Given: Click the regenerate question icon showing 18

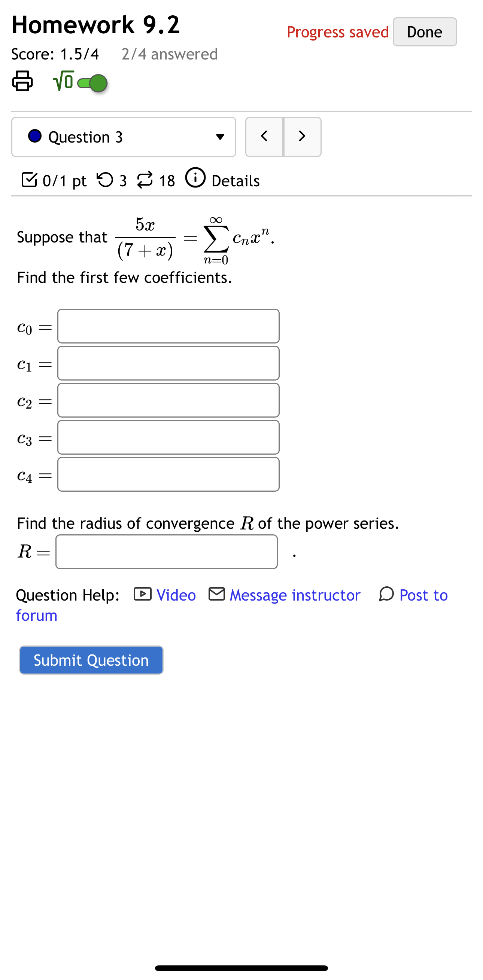Looking at the screenshot, I should click(x=146, y=179).
